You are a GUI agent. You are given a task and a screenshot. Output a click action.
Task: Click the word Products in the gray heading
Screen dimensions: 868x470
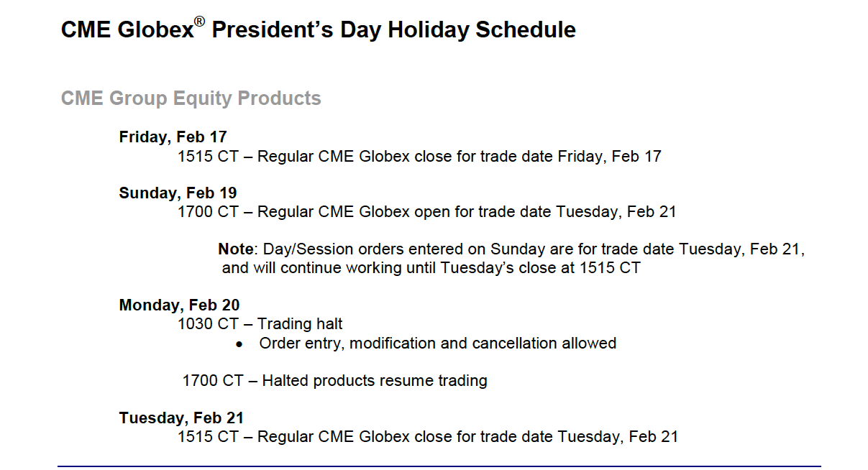tap(279, 98)
